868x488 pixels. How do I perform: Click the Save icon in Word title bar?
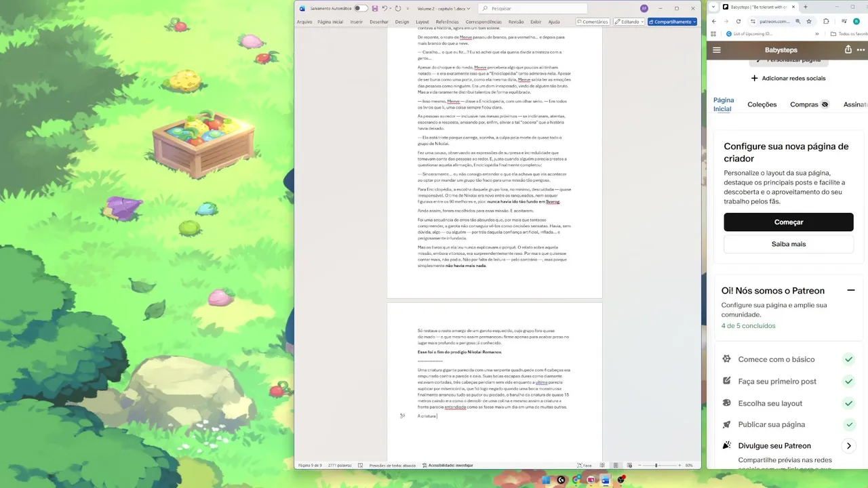[375, 8]
